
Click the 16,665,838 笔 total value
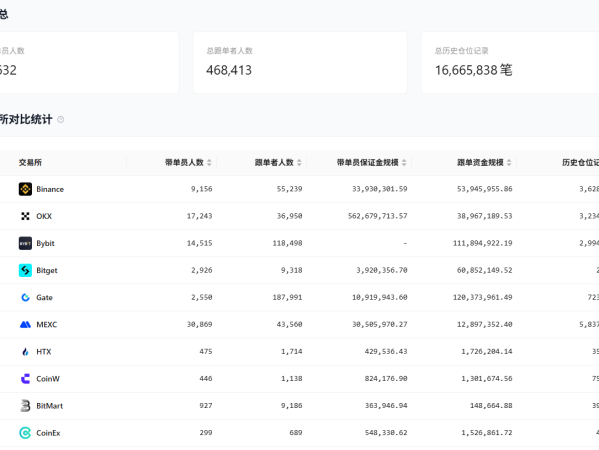pos(474,70)
